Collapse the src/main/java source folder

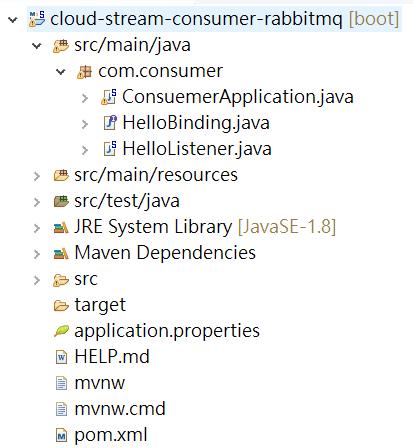[x=36, y=46]
